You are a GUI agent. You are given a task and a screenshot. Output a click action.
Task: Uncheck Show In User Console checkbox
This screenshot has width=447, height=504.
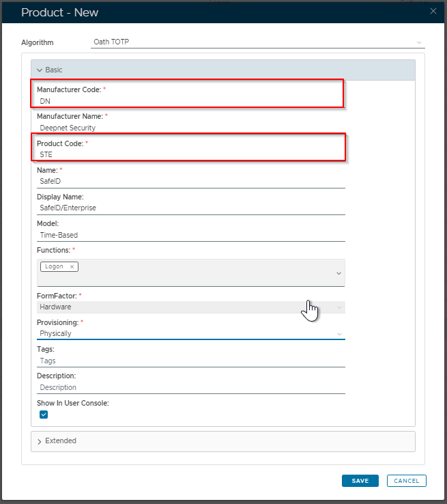tap(44, 415)
